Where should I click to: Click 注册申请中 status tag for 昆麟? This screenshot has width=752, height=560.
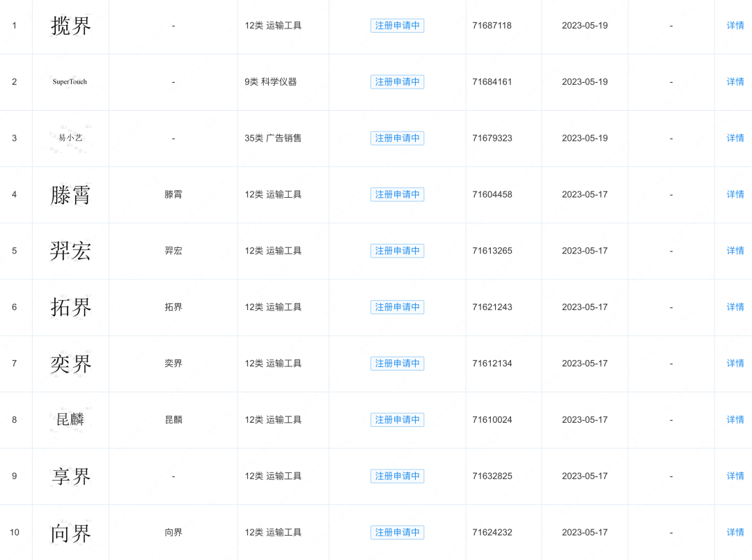pyautogui.click(x=397, y=419)
